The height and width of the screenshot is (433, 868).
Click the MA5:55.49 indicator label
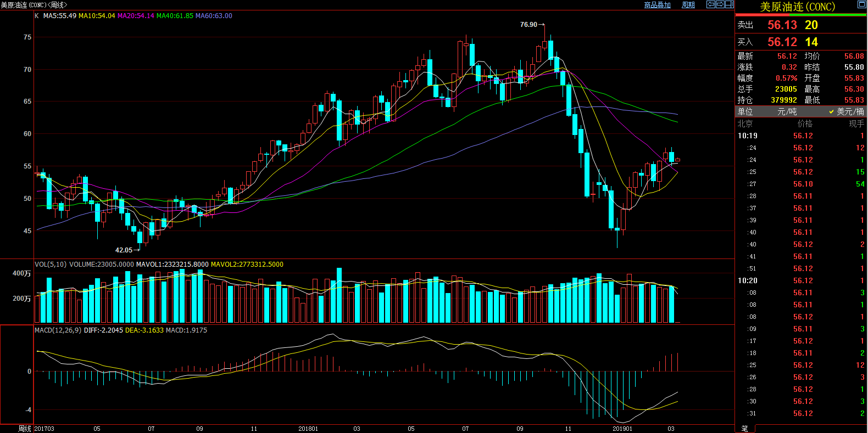(60, 16)
